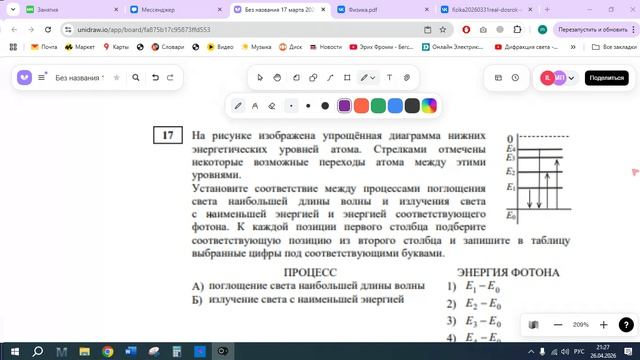Pick the purple color swatch
This screenshot has height=360, width=640.
click(x=344, y=106)
